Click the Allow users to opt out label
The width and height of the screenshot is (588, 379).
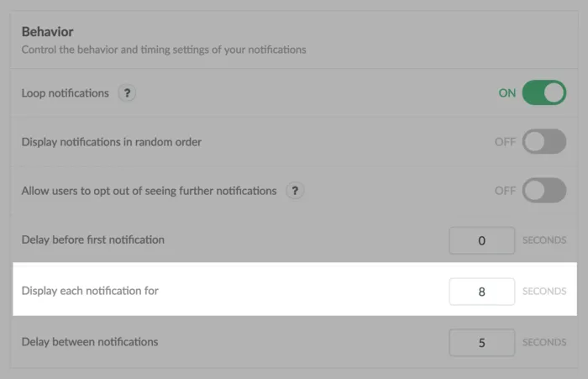click(149, 191)
